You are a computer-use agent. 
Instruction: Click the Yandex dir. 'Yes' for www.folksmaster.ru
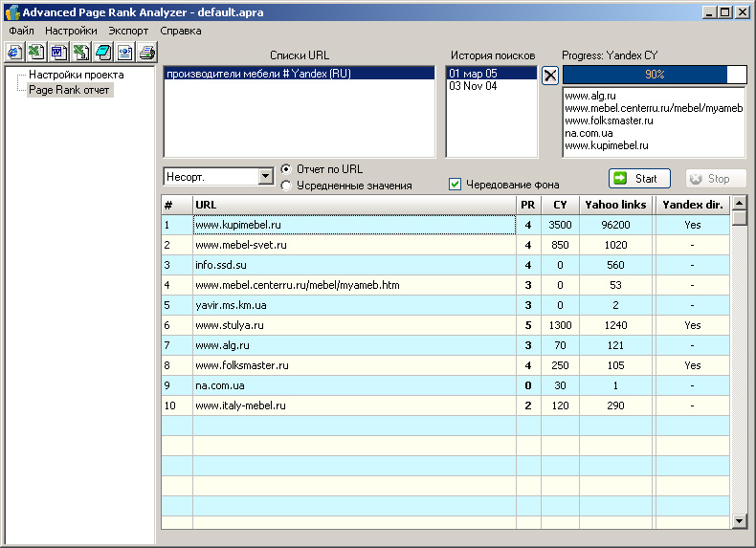692,365
